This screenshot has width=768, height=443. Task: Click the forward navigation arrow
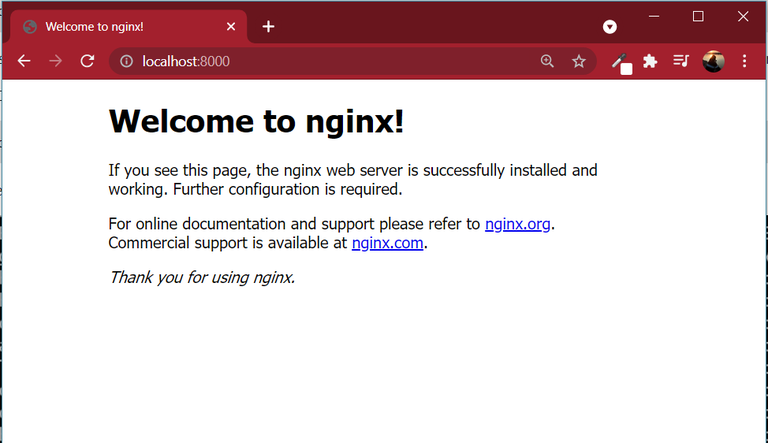point(56,61)
